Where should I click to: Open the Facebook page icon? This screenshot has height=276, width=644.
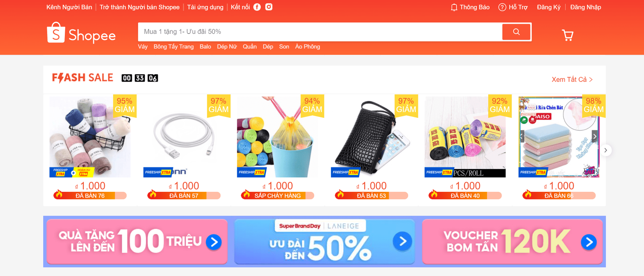coord(257,7)
